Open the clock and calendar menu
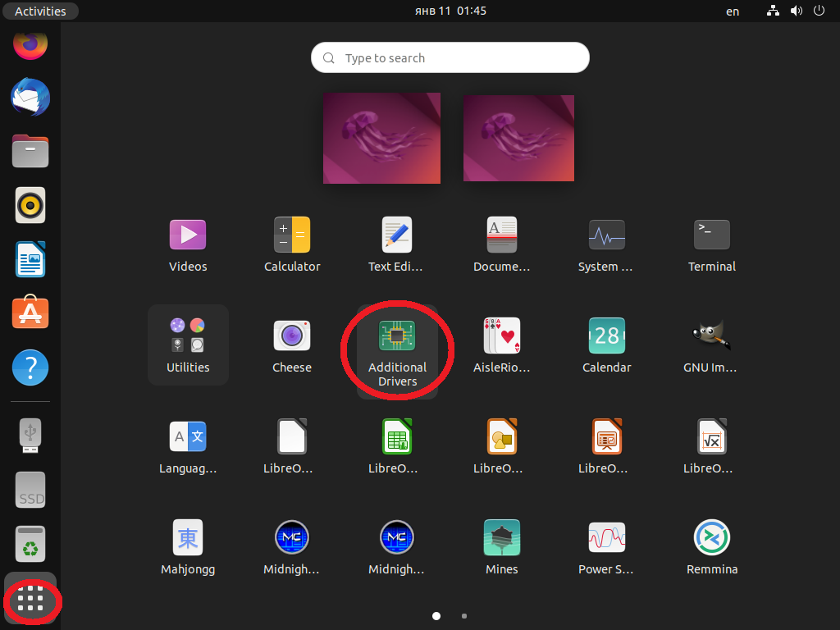 coord(450,11)
